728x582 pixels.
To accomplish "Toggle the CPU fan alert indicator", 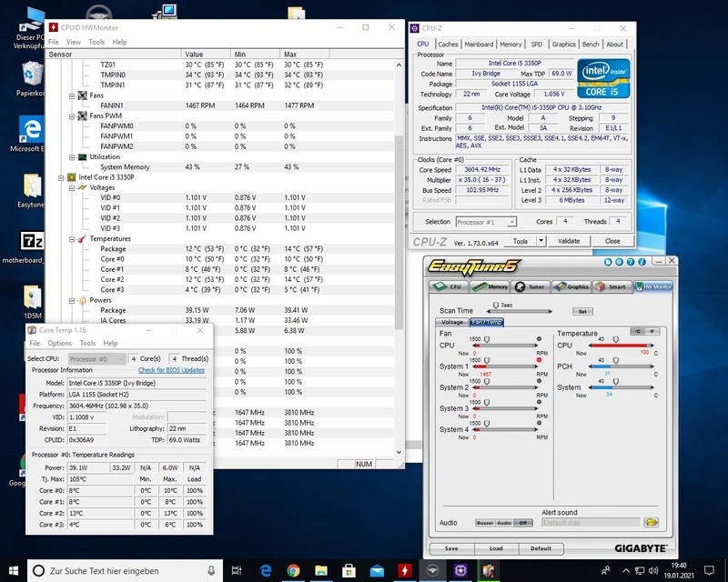I will click(x=539, y=339).
